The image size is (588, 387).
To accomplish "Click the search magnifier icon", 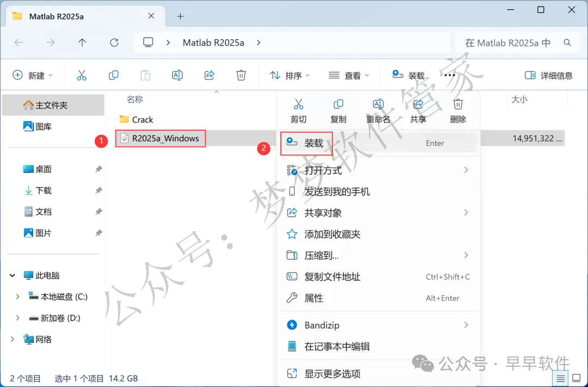I will [567, 43].
